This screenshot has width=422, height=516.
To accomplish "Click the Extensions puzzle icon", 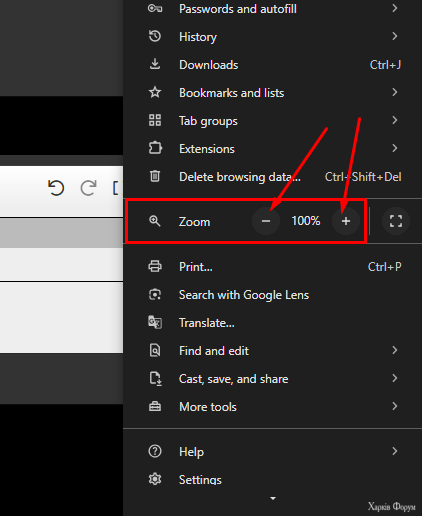I will [155, 148].
